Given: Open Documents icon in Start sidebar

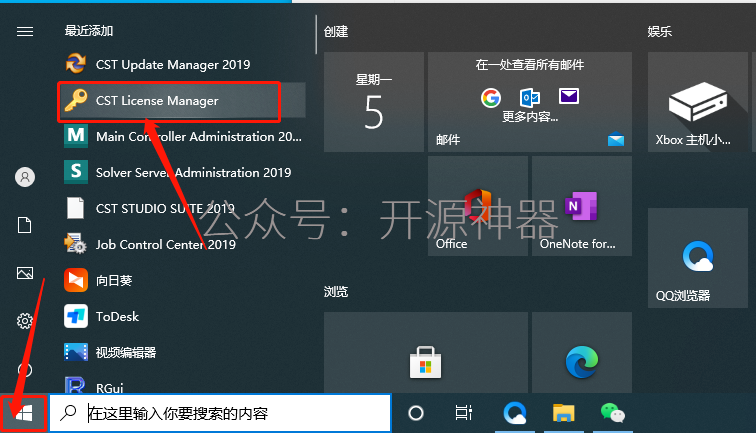Looking at the screenshot, I should pos(25,225).
